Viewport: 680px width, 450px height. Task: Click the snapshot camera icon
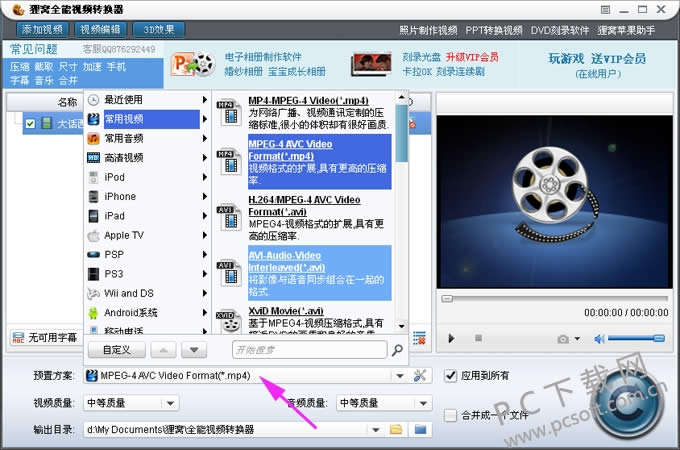(x=564, y=339)
